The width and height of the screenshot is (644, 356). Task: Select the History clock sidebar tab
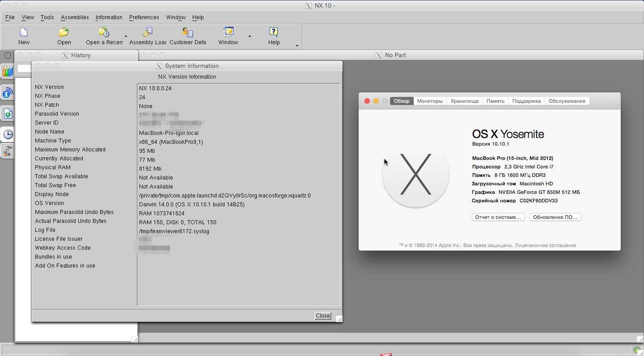[8, 134]
